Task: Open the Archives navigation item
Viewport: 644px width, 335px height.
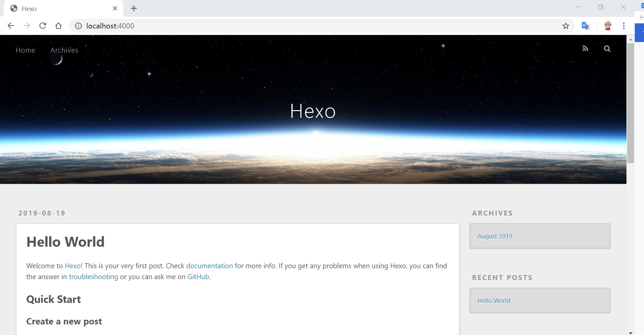Action: point(64,50)
